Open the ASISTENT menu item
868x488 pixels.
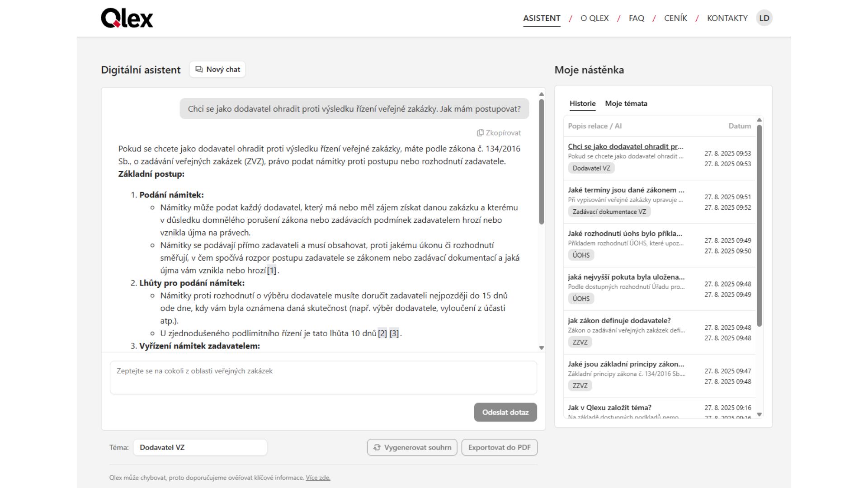(542, 18)
